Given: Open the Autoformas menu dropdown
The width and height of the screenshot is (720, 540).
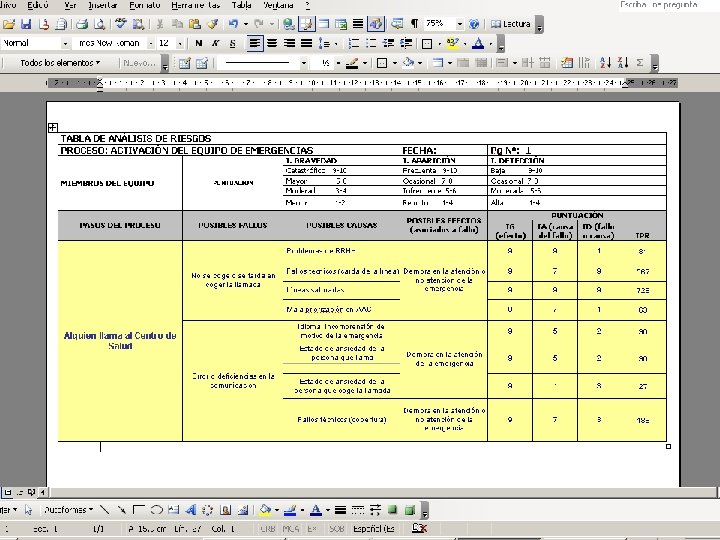Looking at the screenshot, I should click(x=68, y=510).
